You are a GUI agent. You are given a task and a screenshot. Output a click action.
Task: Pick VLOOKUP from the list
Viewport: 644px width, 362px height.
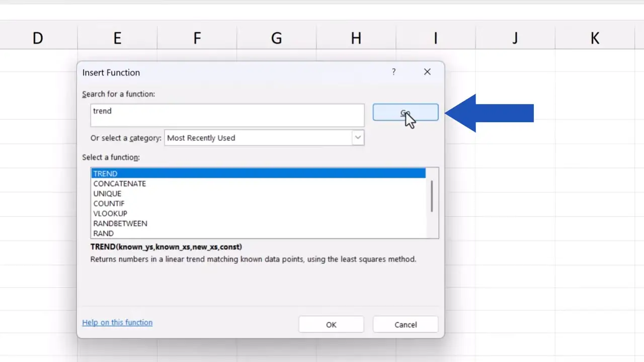coord(110,213)
